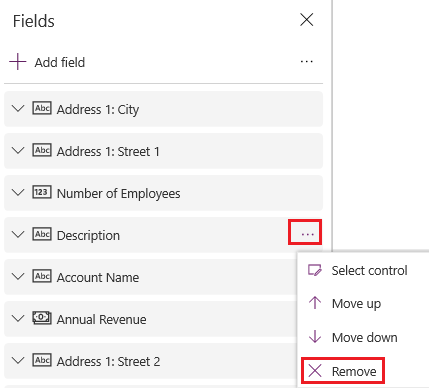Expand the Account Name field
The image size is (429, 388).
[x=18, y=276]
